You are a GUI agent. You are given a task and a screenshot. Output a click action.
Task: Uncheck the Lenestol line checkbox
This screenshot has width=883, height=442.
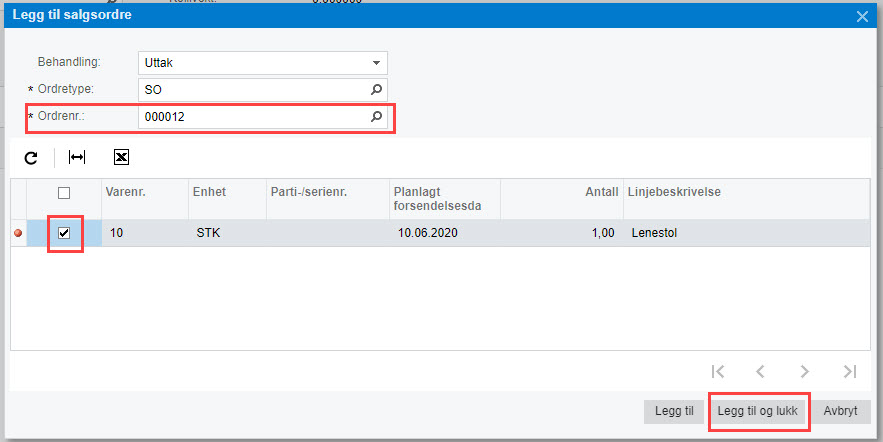click(x=64, y=233)
